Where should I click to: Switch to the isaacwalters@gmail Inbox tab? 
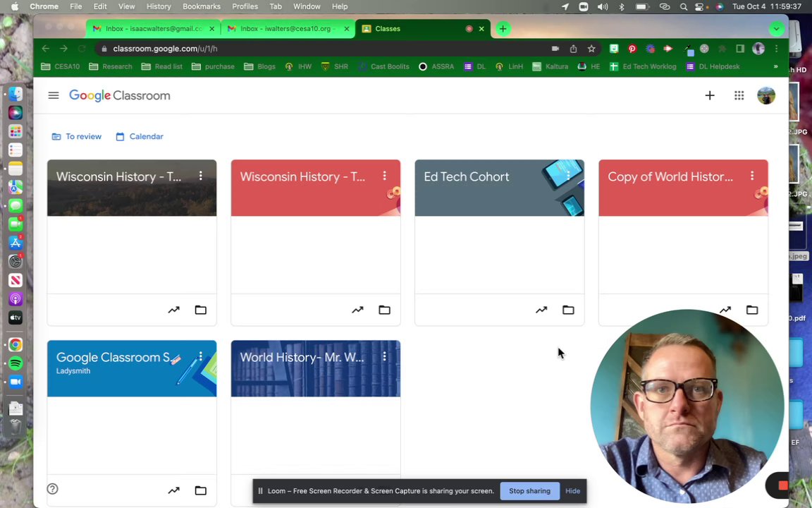[x=153, y=29]
